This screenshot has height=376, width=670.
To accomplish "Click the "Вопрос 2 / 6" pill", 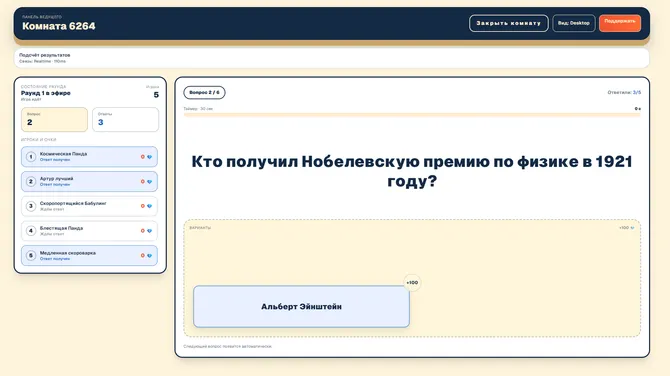I will 204,92.
